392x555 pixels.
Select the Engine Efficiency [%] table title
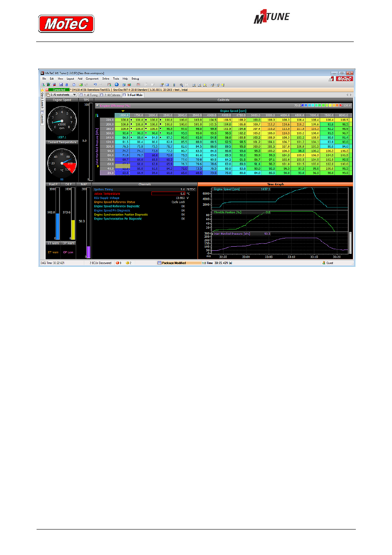click(115, 106)
